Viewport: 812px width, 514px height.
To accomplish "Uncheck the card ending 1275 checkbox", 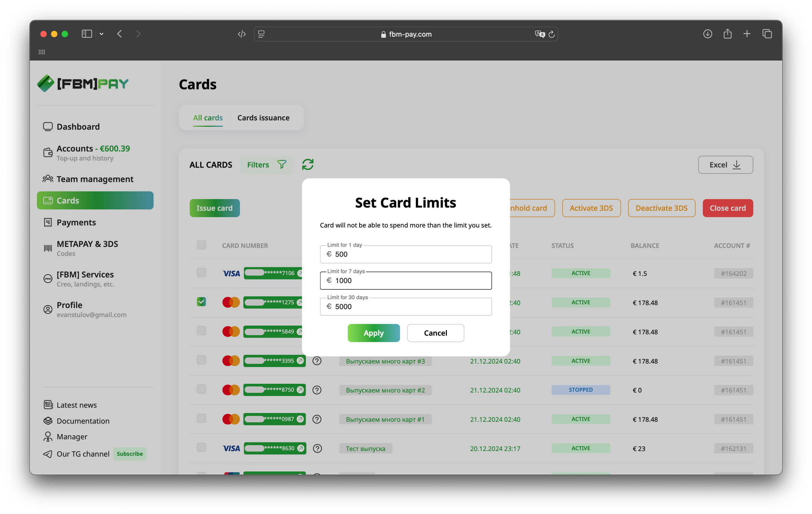I will [201, 302].
